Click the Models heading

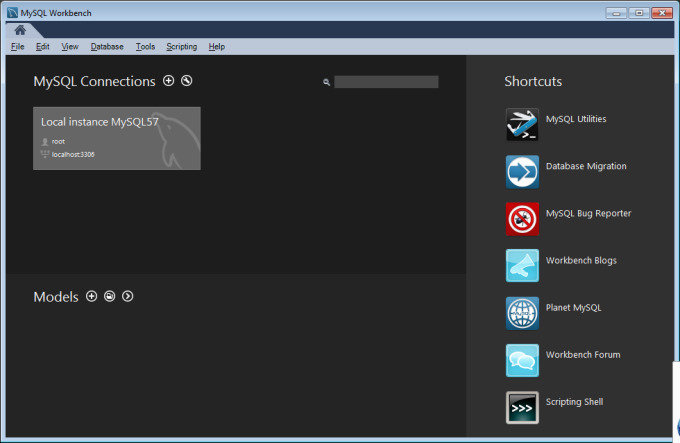56,297
